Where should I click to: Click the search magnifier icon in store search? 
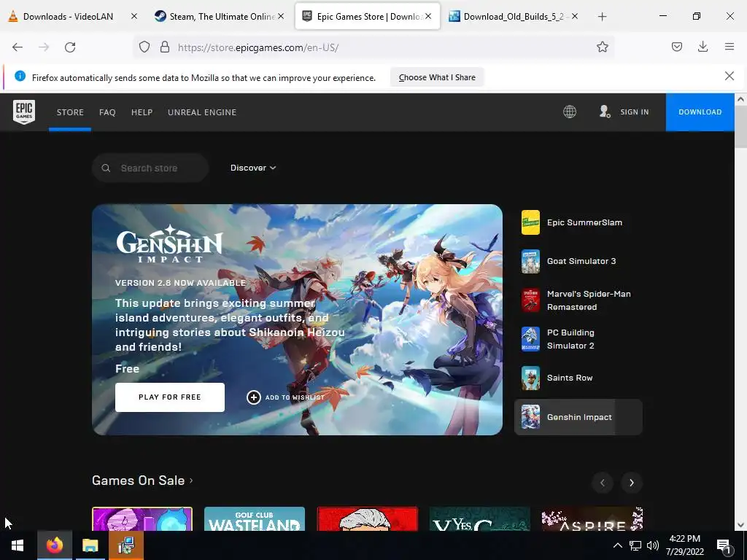pyautogui.click(x=106, y=168)
